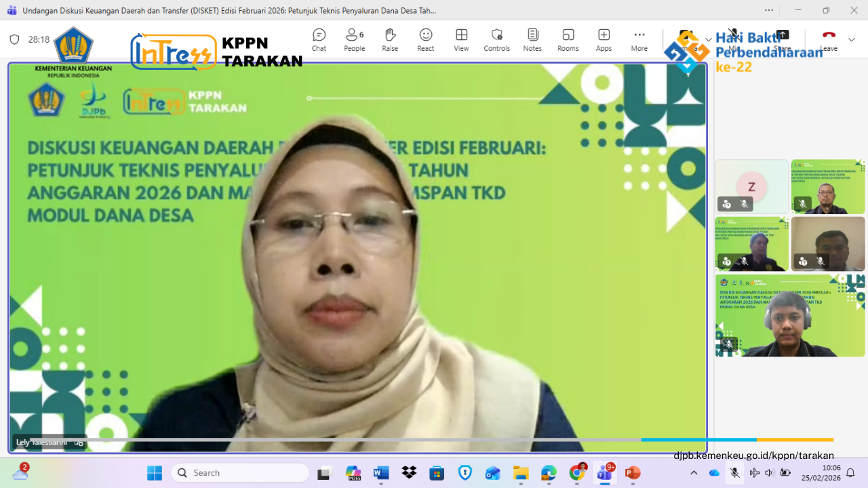Image resolution: width=868 pixels, height=488 pixels.
Task: Toggle the muted microphone in system tray
Action: click(x=734, y=472)
